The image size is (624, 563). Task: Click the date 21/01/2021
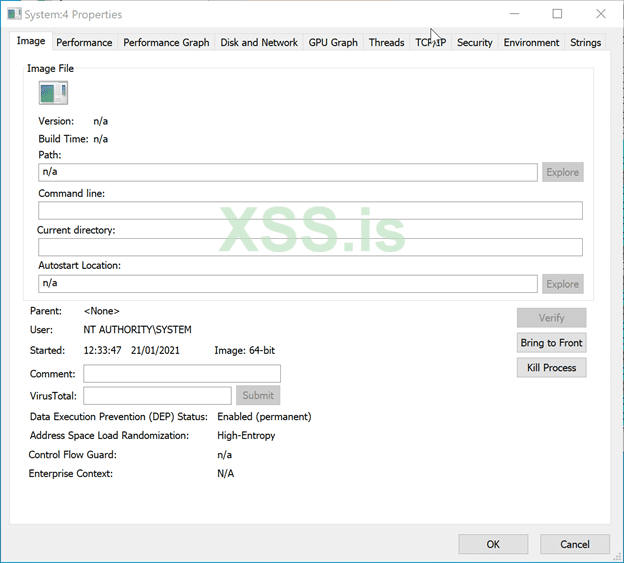(x=155, y=350)
